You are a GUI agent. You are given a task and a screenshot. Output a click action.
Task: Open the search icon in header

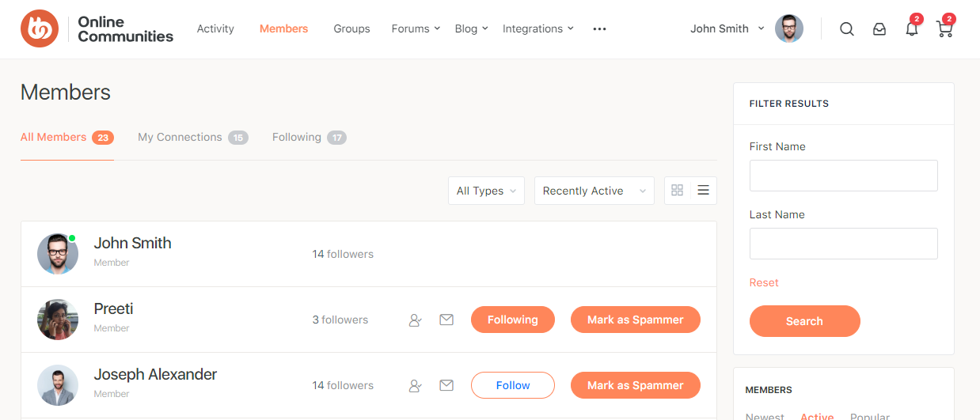click(x=846, y=29)
